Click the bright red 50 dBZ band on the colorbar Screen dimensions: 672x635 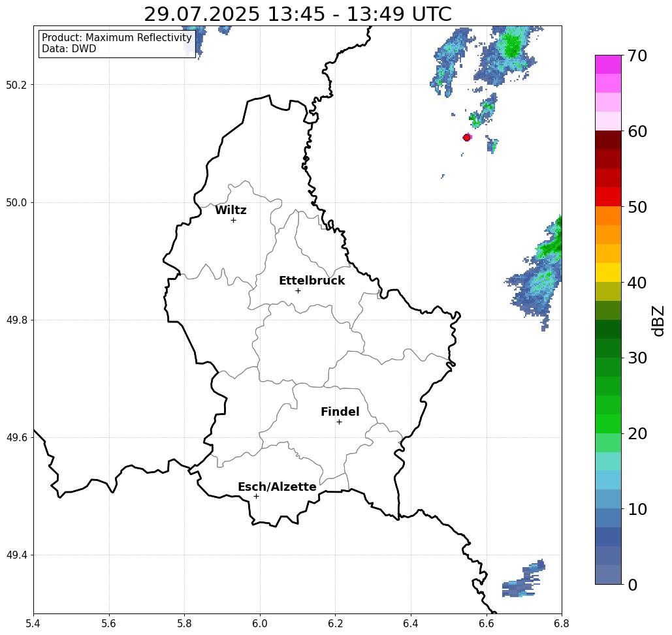click(608, 197)
